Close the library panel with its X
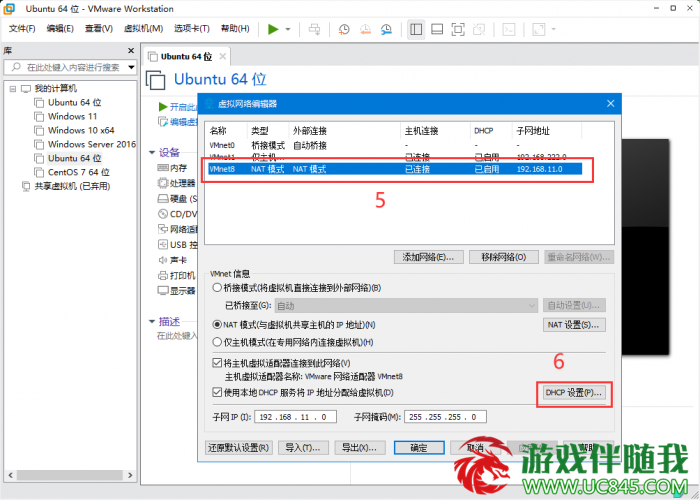The height and width of the screenshot is (500, 700). pos(131,50)
